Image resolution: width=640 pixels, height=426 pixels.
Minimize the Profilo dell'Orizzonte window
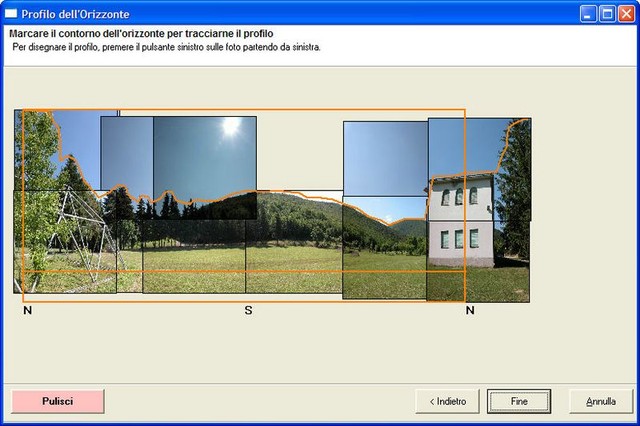click(588, 14)
